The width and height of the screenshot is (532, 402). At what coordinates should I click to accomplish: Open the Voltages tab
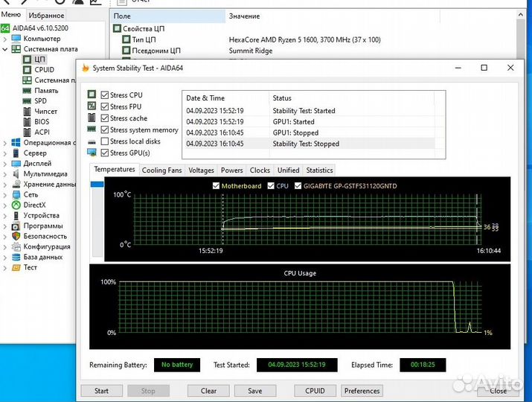201,170
